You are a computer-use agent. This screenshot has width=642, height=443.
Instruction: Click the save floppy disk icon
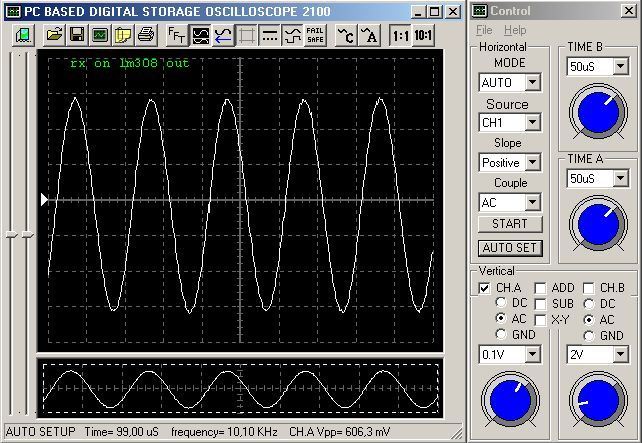[x=77, y=35]
